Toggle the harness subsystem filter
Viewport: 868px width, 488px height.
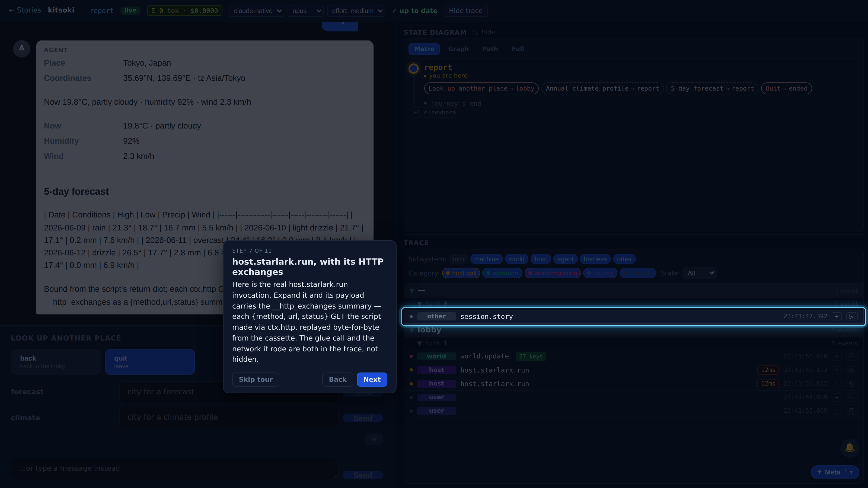[595, 259]
